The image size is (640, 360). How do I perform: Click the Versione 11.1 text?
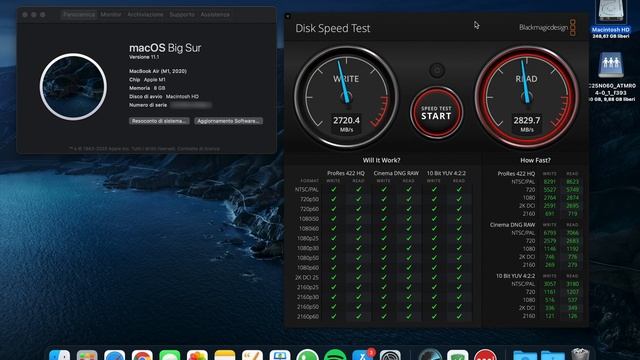[x=144, y=57]
